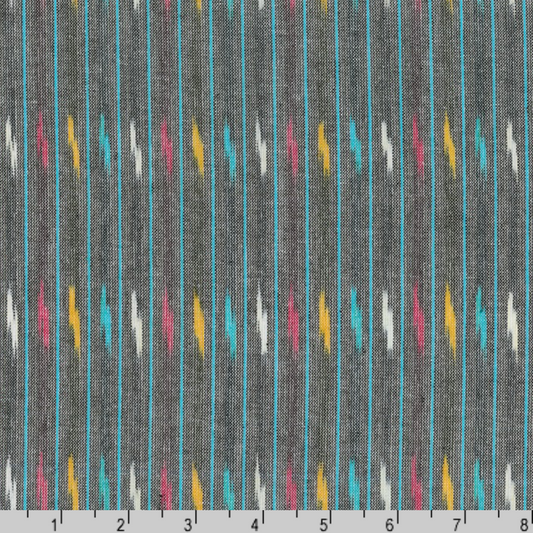Viewport: 533px width, 533px height.
Task: Click the number 1 on the ruler
Action: pyautogui.click(x=54, y=525)
